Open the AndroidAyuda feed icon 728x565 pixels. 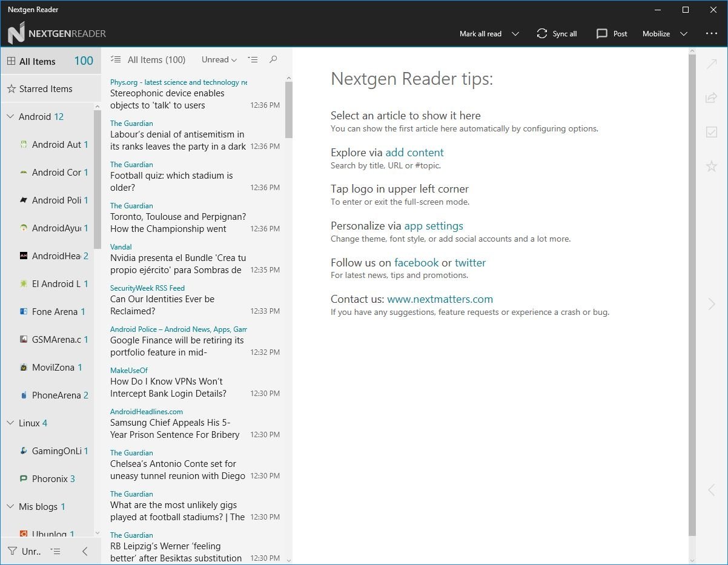(24, 228)
